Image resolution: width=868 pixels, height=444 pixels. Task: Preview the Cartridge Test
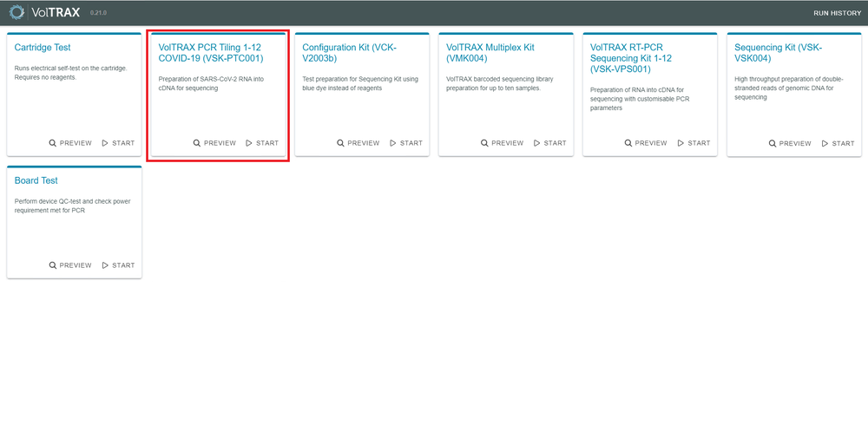[70, 143]
